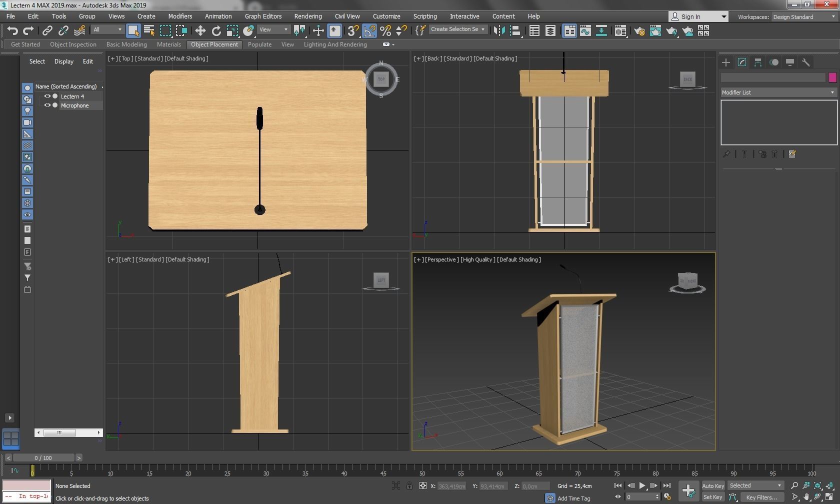Open the Rendering menu
840x504 pixels.
308,16
